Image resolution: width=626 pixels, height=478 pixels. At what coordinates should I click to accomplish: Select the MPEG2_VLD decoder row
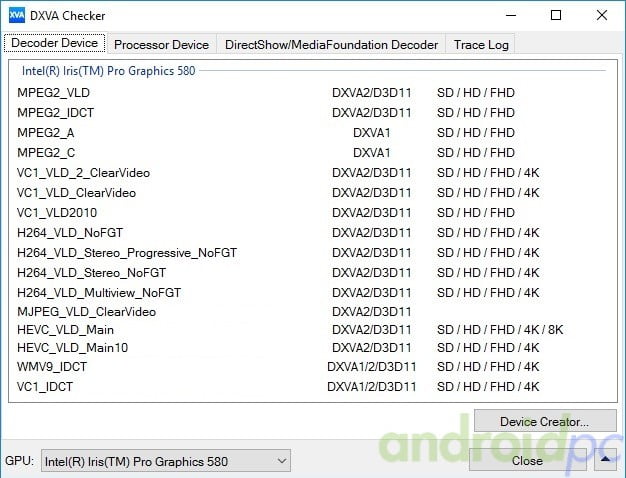pyautogui.click(x=313, y=93)
